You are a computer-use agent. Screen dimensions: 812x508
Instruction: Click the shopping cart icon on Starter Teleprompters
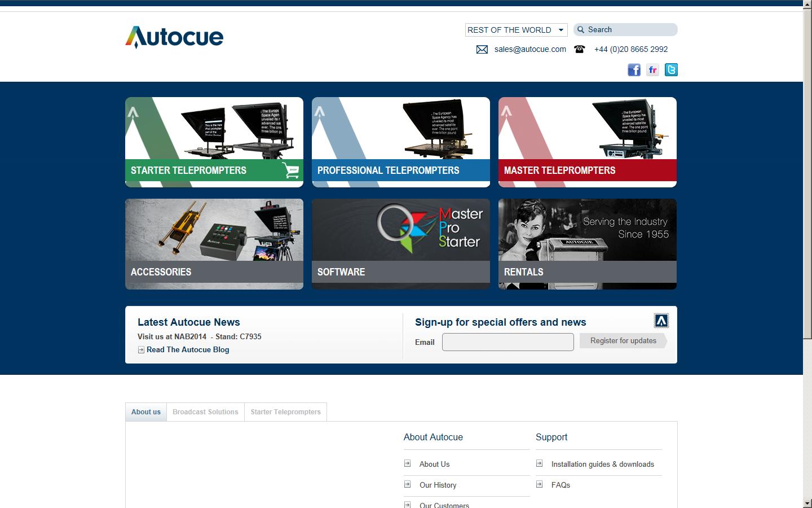point(290,170)
